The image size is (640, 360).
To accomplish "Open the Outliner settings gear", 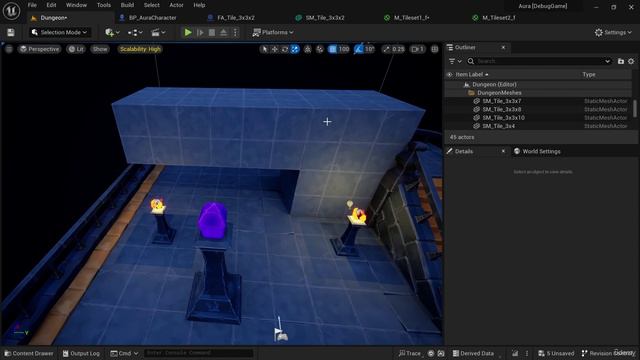I will [x=631, y=61].
